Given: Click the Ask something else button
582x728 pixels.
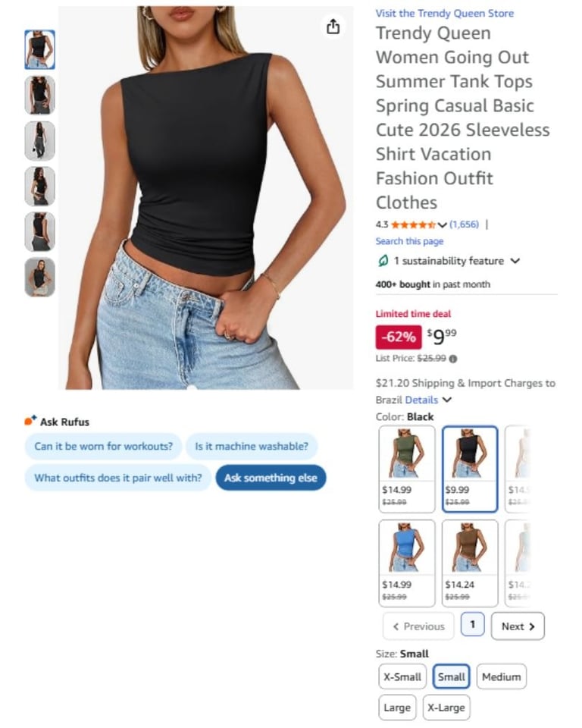Looking at the screenshot, I should click(x=271, y=478).
